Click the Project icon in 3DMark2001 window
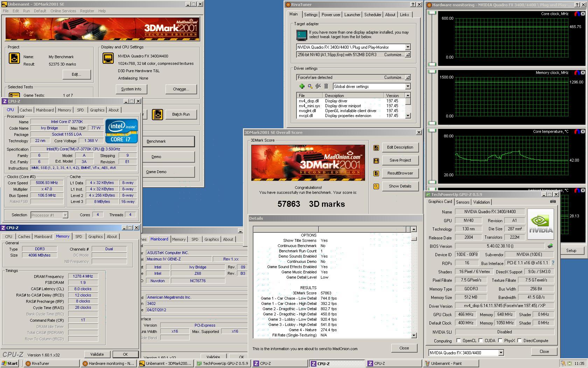588x368 pixels. (14, 58)
